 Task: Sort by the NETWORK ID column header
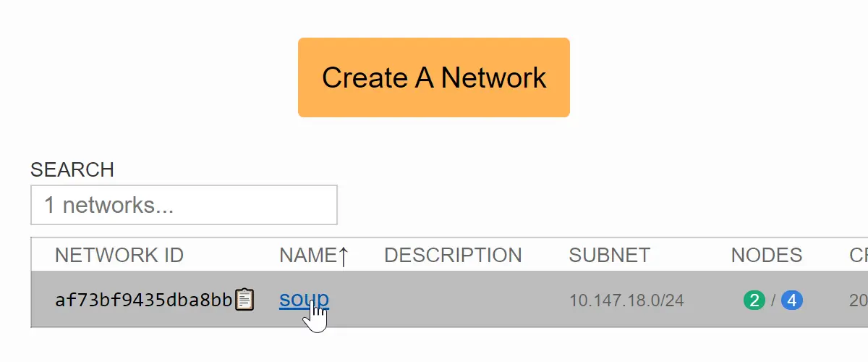click(119, 256)
